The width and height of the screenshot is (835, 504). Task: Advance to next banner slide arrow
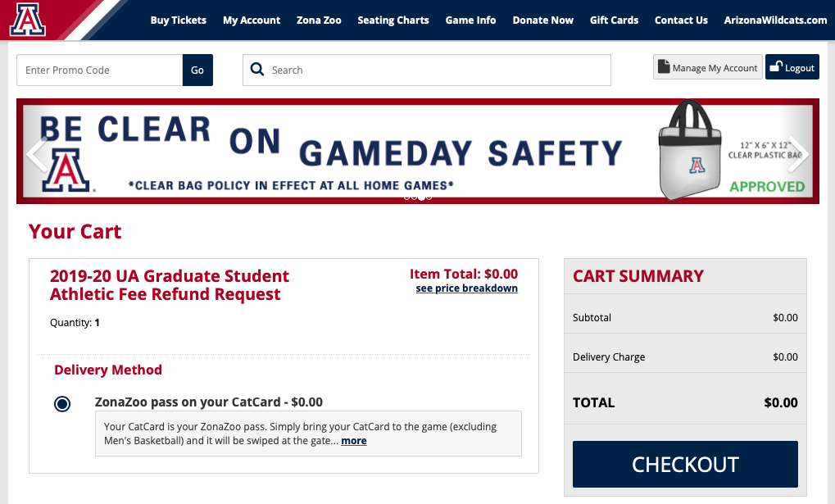pyautogui.click(x=798, y=153)
